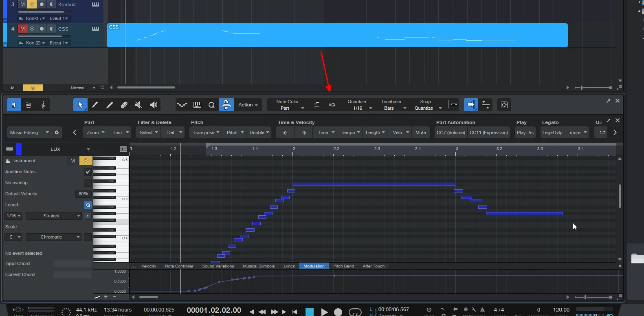Solo the CSS track S button
The height and width of the screenshot is (316, 644).
coord(32,29)
